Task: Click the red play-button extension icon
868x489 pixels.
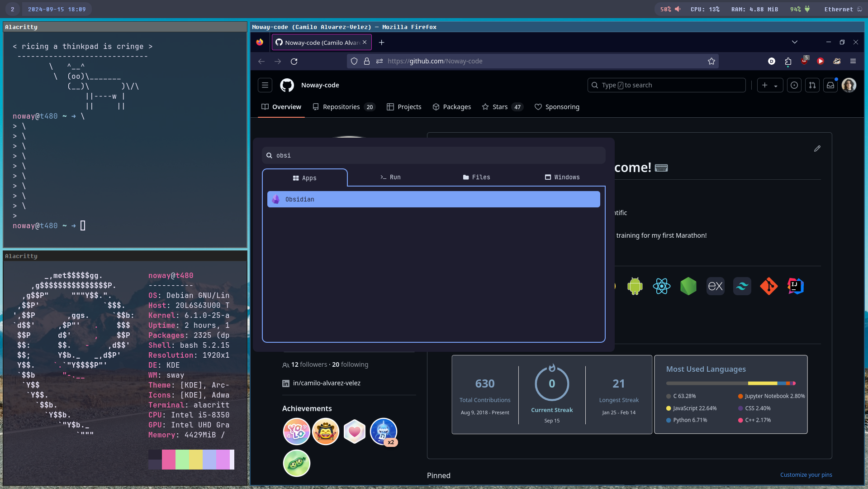Action: point(821,61)
